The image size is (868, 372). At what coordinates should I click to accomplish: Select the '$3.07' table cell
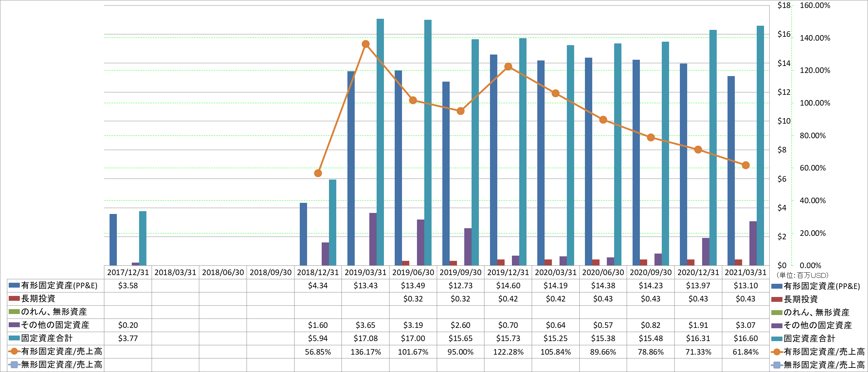(746, 325)
